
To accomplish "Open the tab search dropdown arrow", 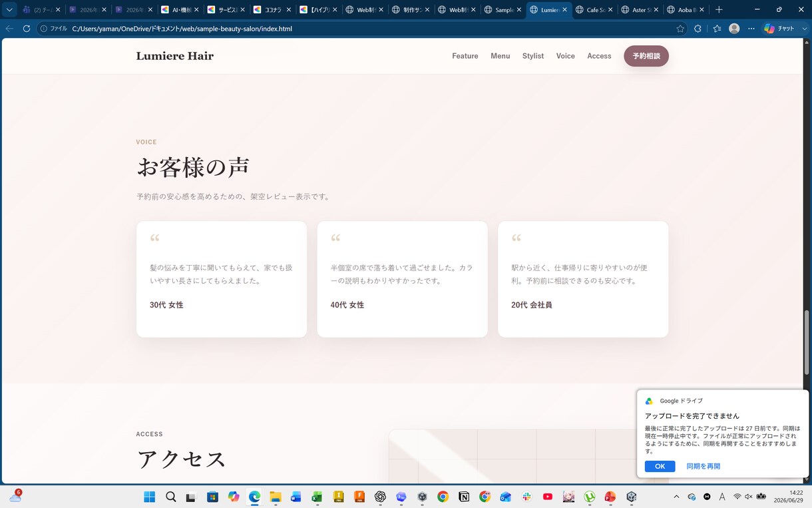I will pyautogui.click(x=9, y=10).
